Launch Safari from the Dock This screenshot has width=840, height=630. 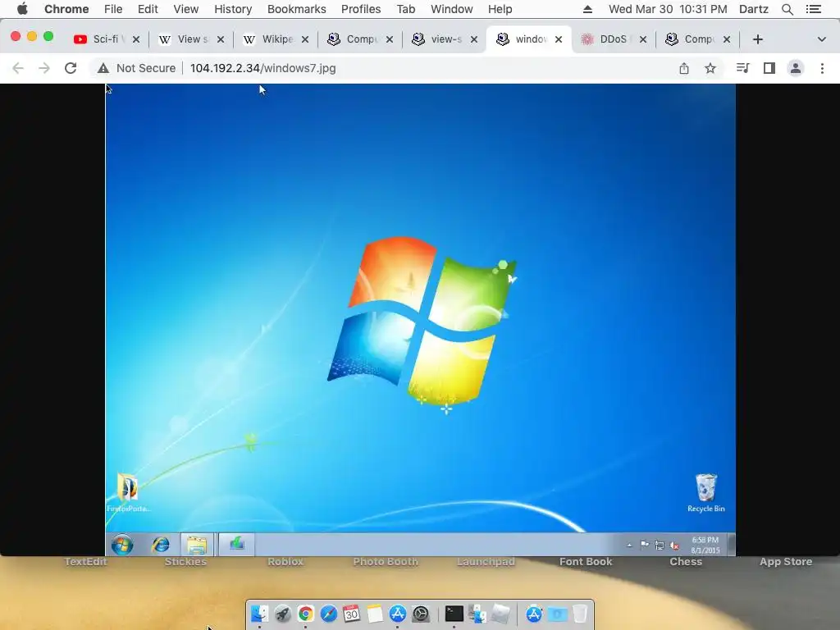[328, 614]
